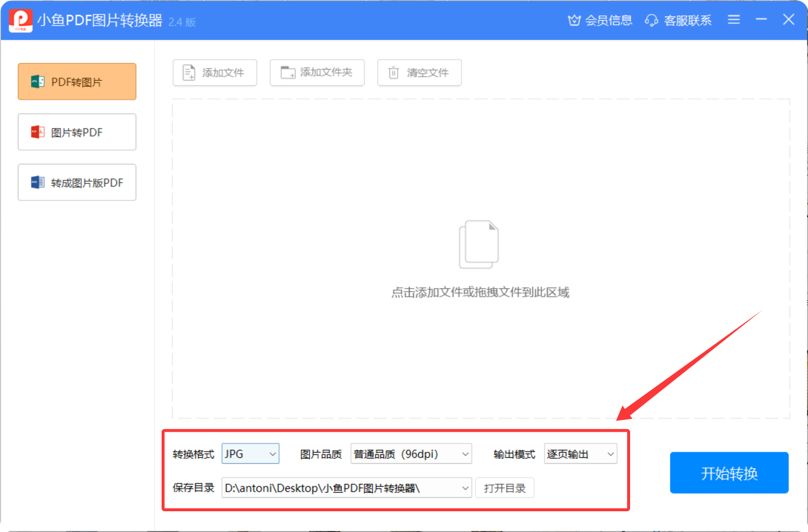Expand the 输出模式 output mode dropdown
The width and height of the screenshot is (808, 532).
[610, 454]
